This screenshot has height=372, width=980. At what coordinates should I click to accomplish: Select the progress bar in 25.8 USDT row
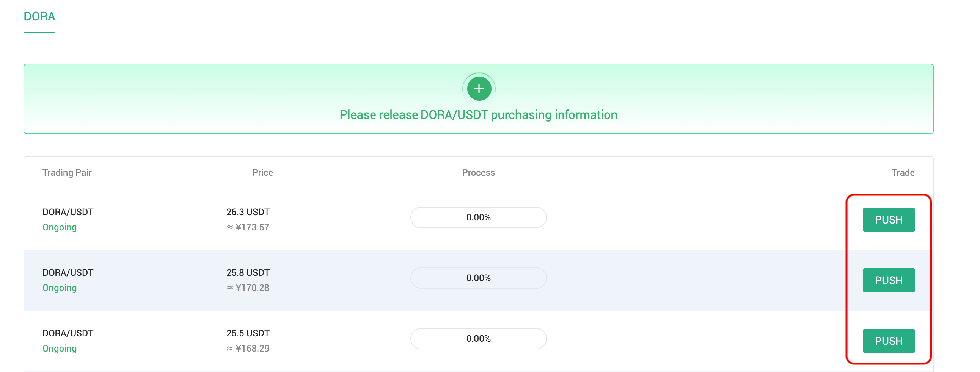pos(479,278)
